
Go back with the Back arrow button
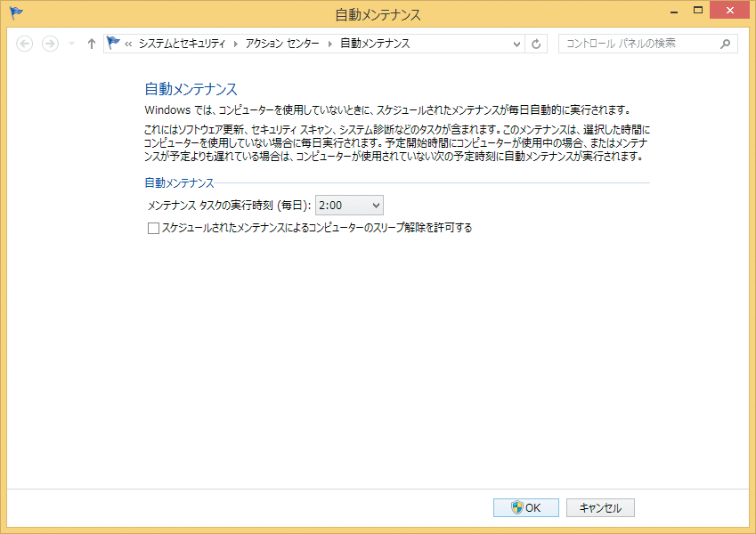25,44
